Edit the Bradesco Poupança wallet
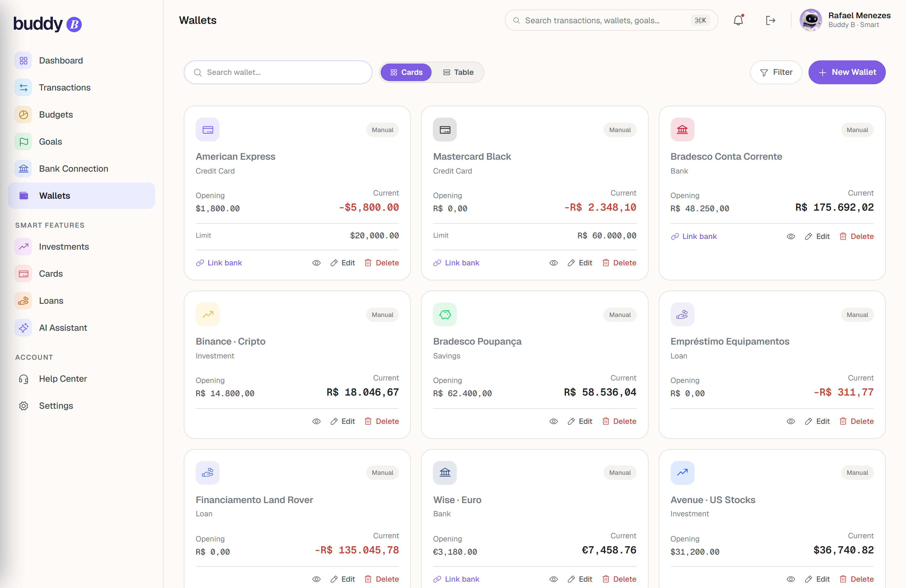The width and height of the screenshot is (906, 588). (x=580, y=421)
